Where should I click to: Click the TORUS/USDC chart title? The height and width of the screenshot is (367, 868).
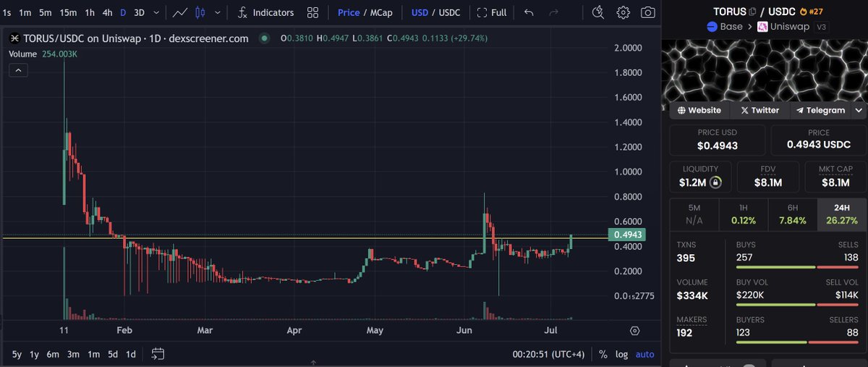136,38
